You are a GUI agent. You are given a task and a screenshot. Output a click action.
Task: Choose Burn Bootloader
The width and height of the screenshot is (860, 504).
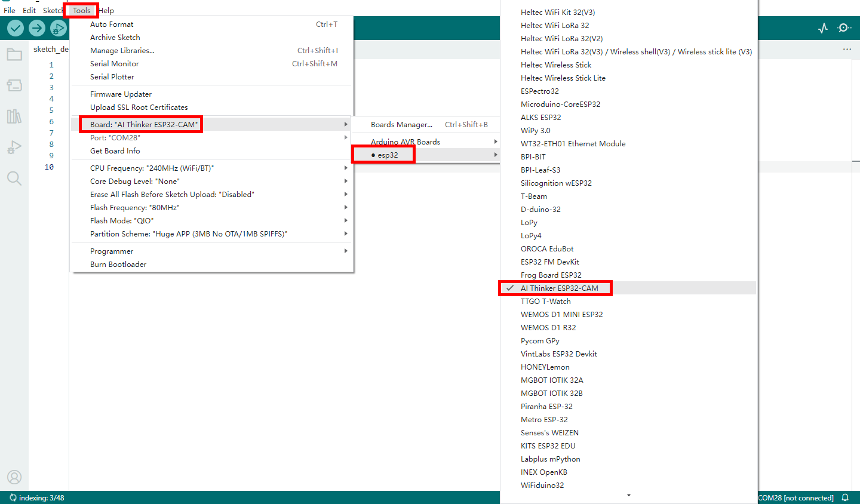click(x=212, y=265)
